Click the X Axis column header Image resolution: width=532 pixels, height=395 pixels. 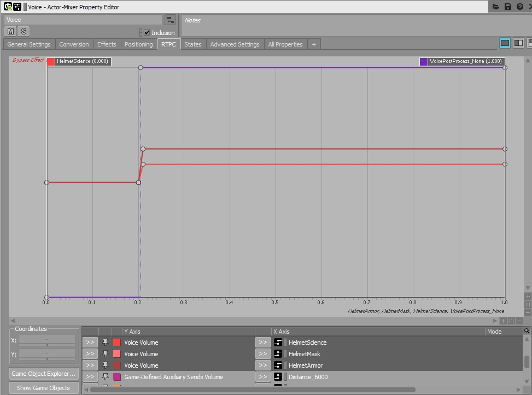(x=378, y=331)
